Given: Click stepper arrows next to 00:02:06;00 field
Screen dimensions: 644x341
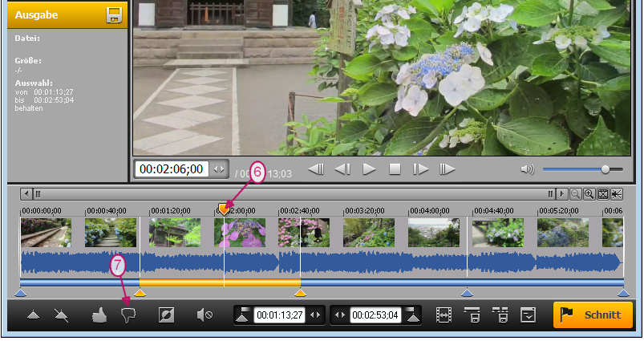Looking at the screenshot, I should pos(219,169).
